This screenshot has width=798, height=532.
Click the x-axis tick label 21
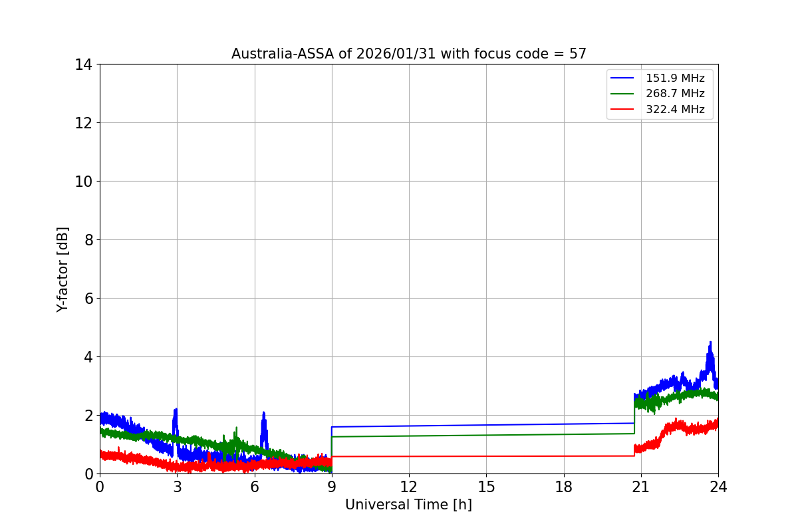point(641,487)
